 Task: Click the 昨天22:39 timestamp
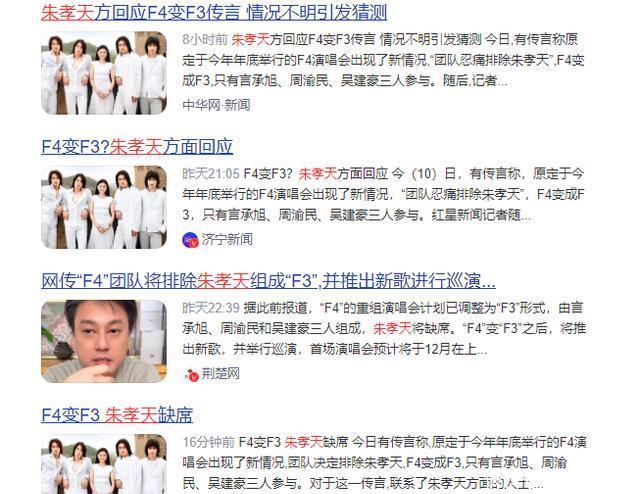(x=211, y=308)
